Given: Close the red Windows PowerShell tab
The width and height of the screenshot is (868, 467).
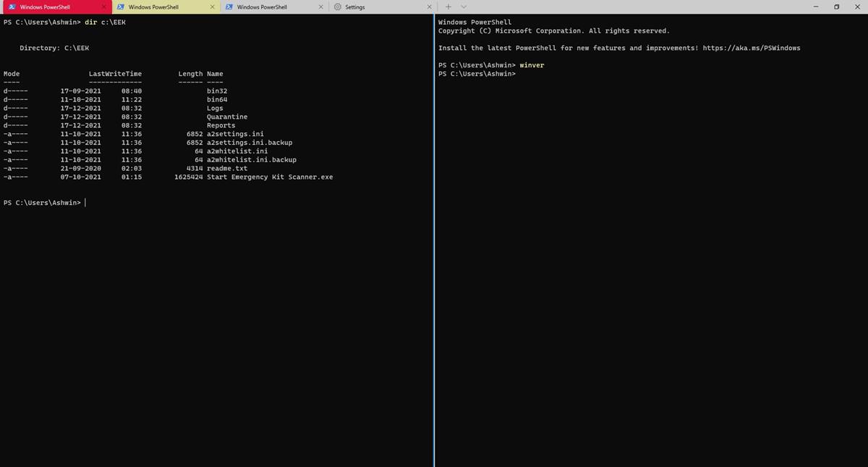Looking at the screenshot, I should (103, 7).
